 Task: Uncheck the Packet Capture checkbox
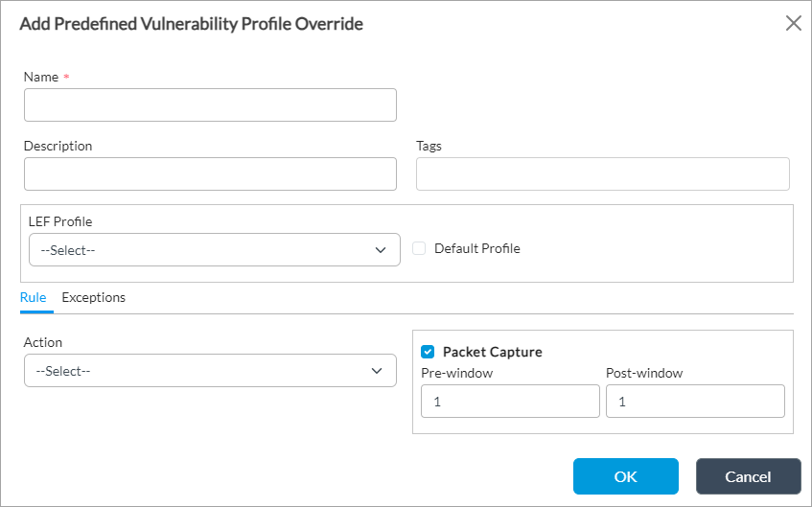[x=428, y=352]
